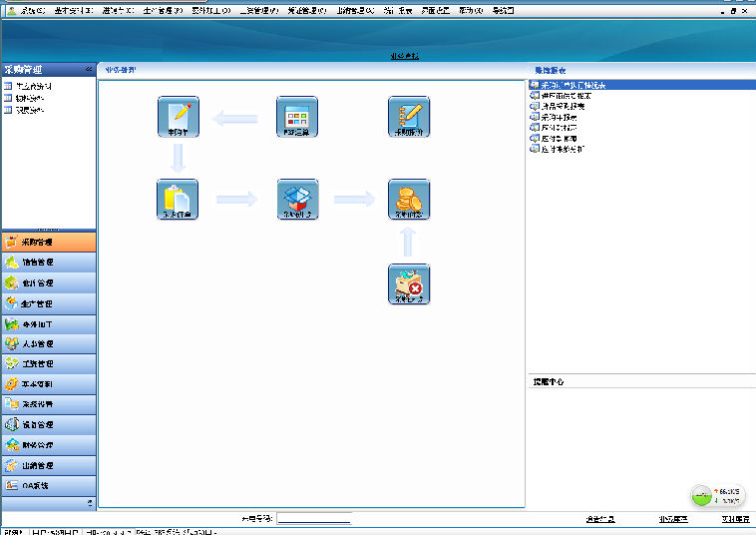Open the 出纳管理 menu in the menu bar
756x535 pixels.
(x=355, y=10)
